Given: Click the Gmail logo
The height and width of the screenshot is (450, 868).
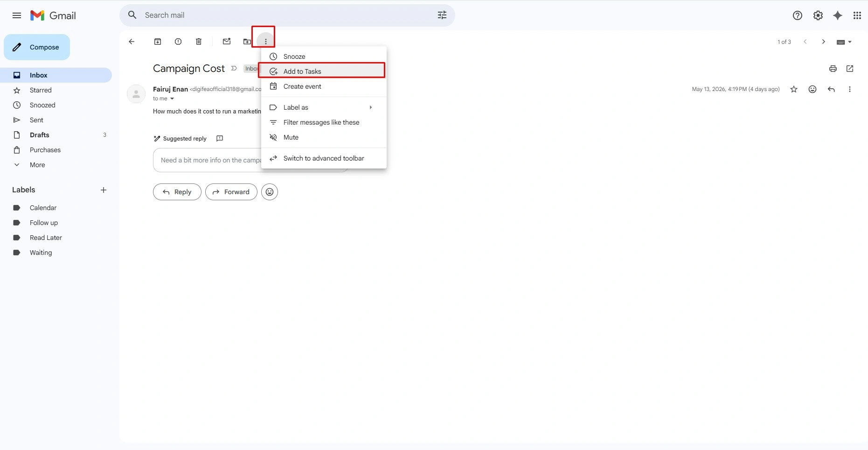Looking at the screenshot, I should (53, 15).
